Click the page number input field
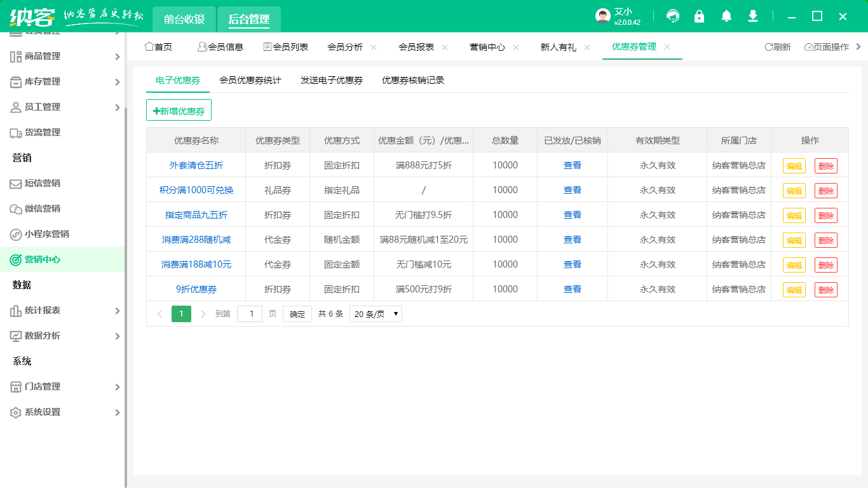868x488 pixels. click(x=250, y=314)
